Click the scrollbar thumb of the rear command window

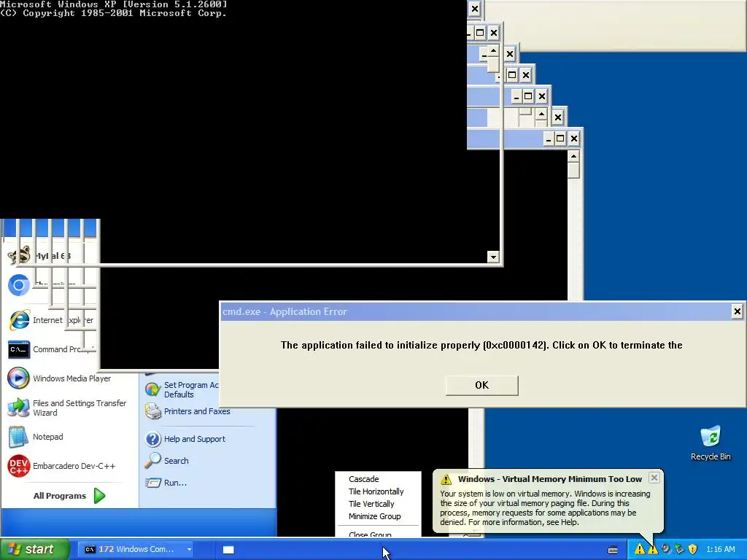point(573,170)
